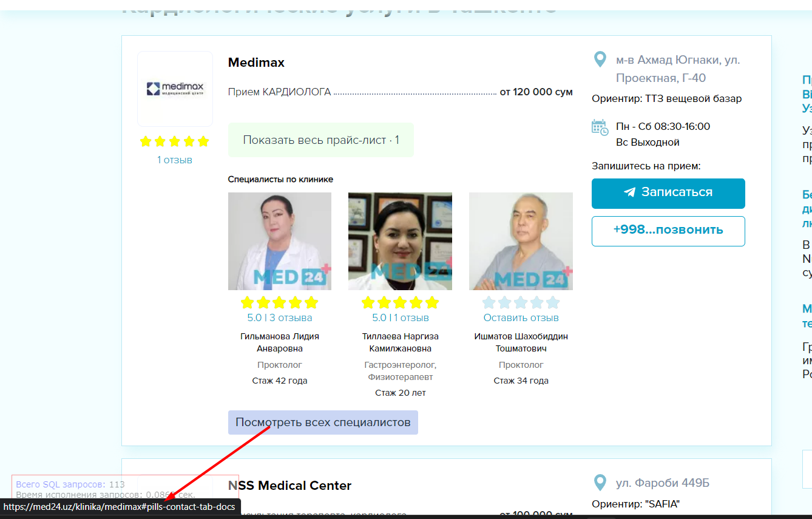Click Проктолог specialty under Ишматов Шахобиддин Тошматович
812x519 pixels.
pos(521,365)
